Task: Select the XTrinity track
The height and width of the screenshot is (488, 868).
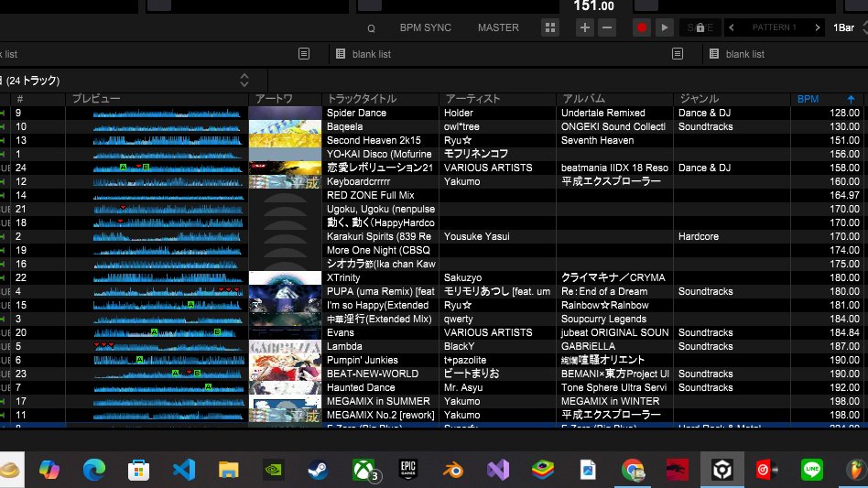Action: click(343, 277)
